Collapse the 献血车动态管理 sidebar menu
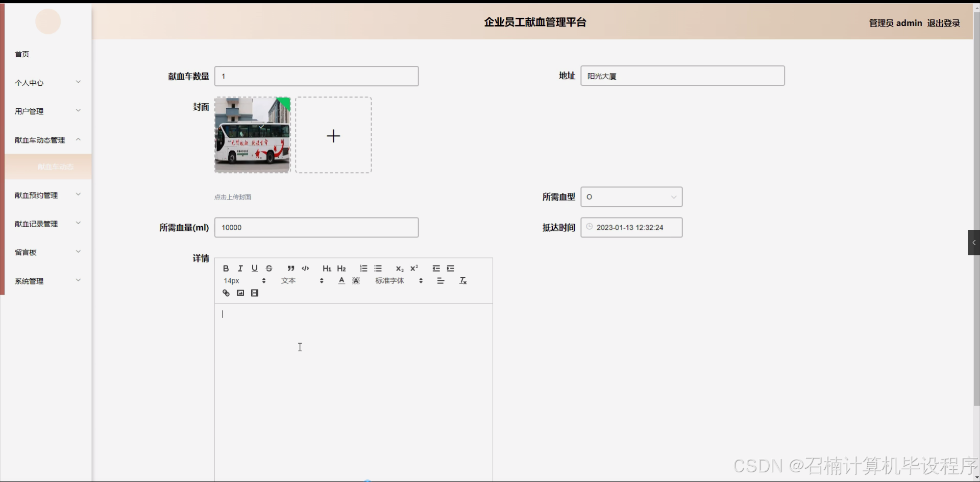 coord(48,140)
